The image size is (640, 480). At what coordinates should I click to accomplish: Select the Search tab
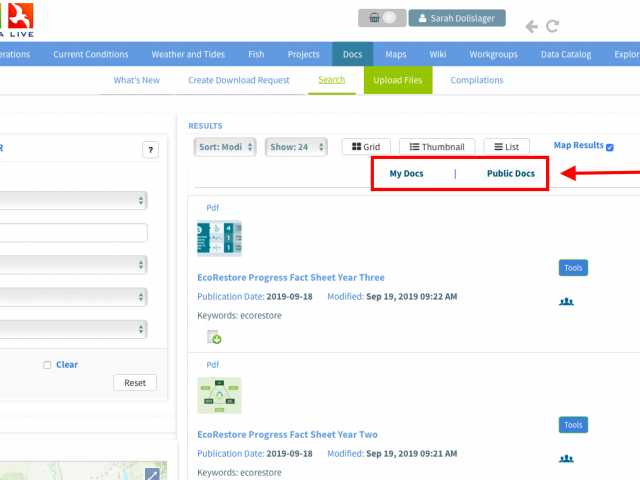[x=332, y=80]
